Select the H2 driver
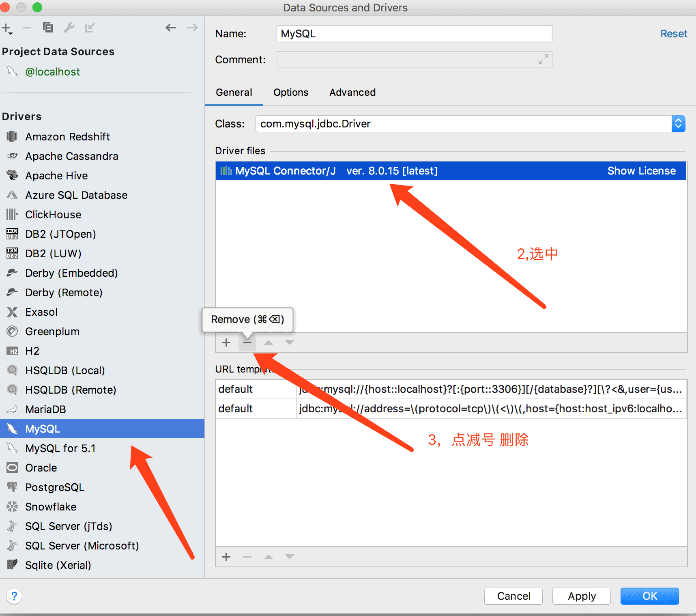 [102, 351]
